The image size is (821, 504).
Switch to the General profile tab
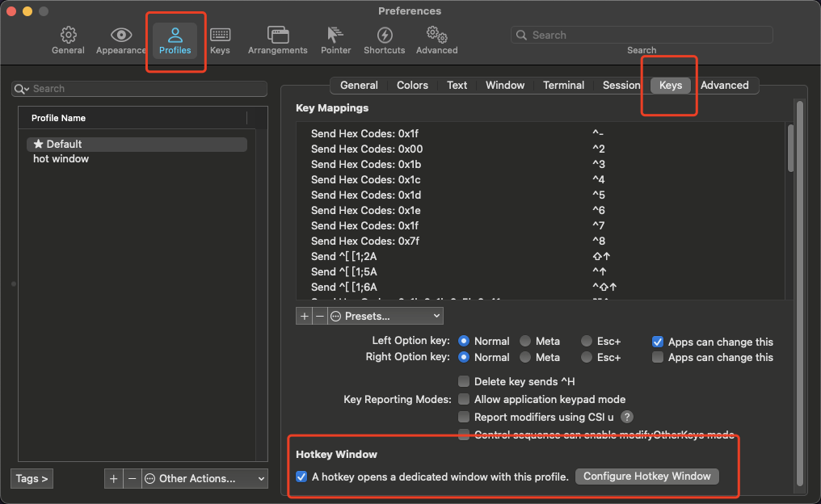point(359,86)
